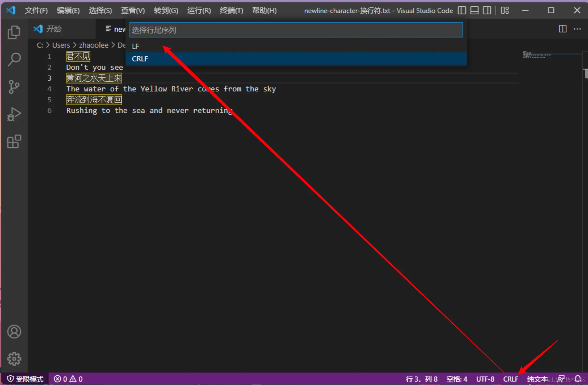Toggle the primary sidebar layout button

point(462,11)
